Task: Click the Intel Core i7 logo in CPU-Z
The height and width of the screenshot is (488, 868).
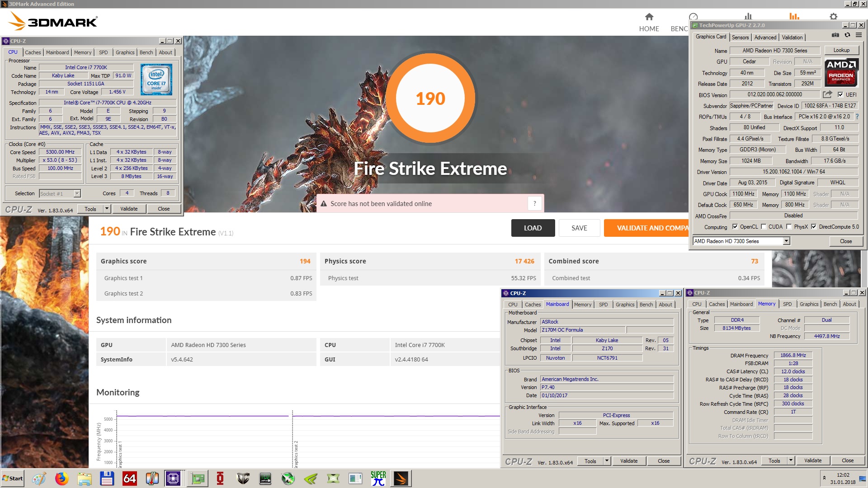Action: click(156, 80)
